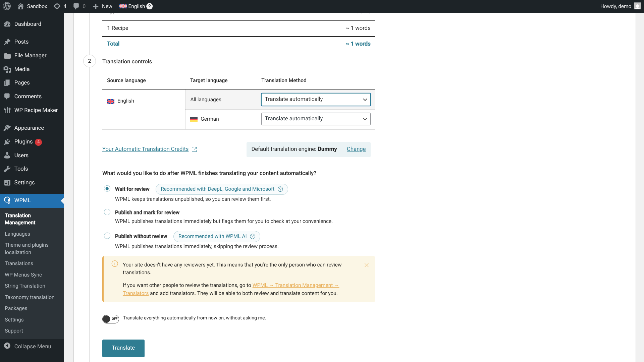Open WP Menus Sync submenu item
The image size is (644, 362).
pyautogui.click(x=23, y=275)
